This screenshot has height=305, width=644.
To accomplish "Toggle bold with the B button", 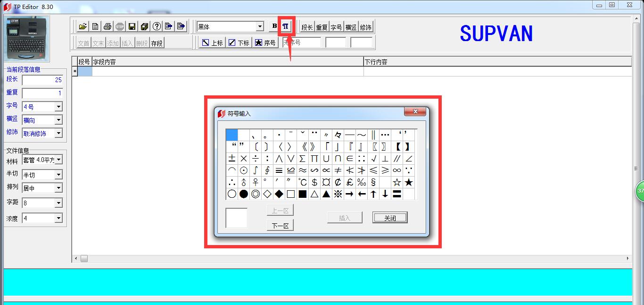I will pyautogui.click(x=274, y=26).
